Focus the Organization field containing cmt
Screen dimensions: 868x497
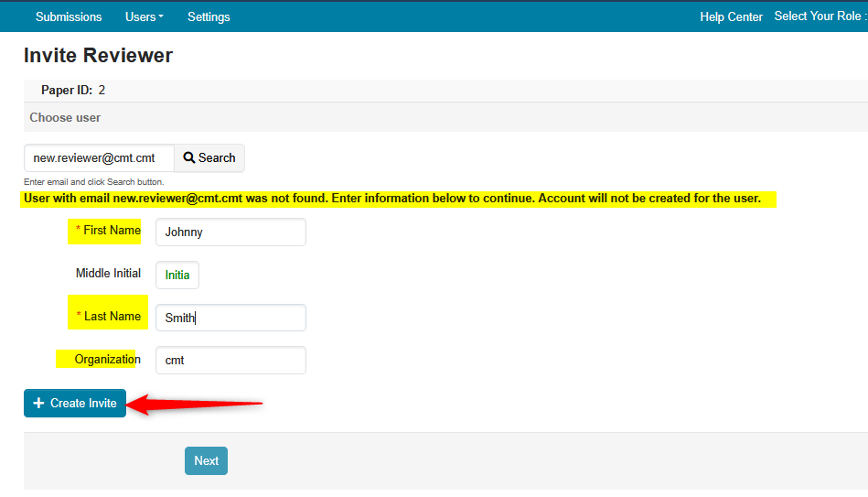click(x=230, y=360)
